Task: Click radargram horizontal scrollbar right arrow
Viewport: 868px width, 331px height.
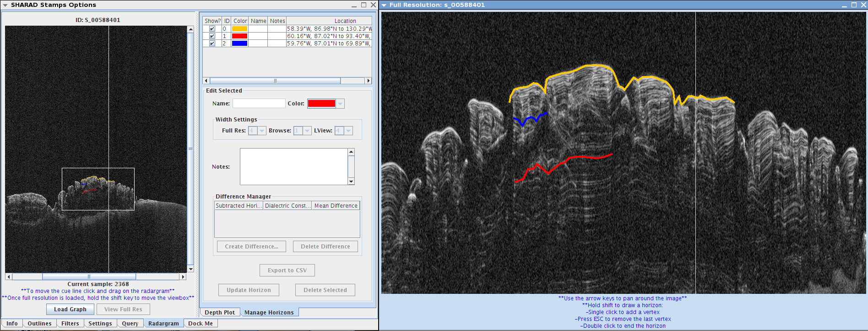Action: tap(183, 277)
